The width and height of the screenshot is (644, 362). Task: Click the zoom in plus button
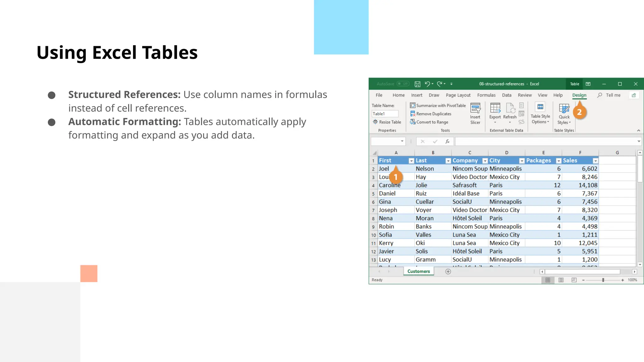click(623, 280)
